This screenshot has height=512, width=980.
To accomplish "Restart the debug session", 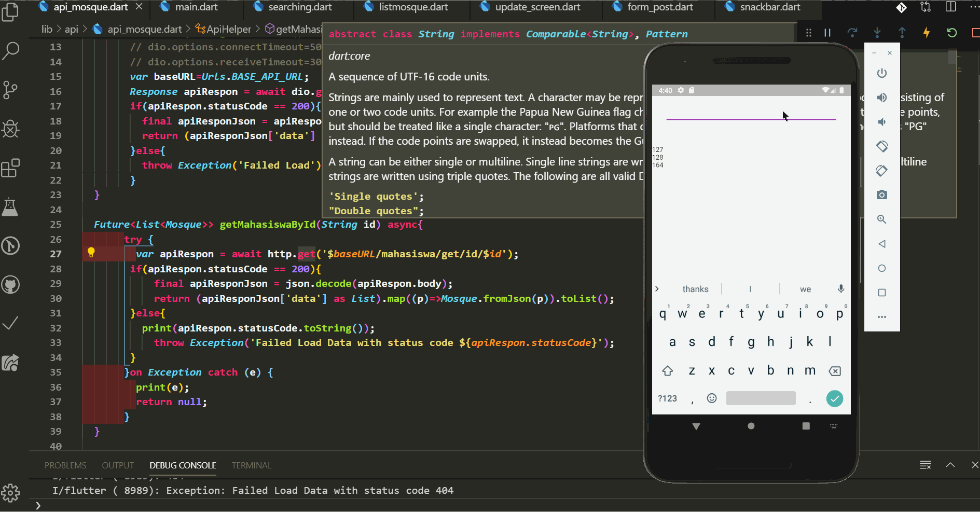I will [951, 32].
